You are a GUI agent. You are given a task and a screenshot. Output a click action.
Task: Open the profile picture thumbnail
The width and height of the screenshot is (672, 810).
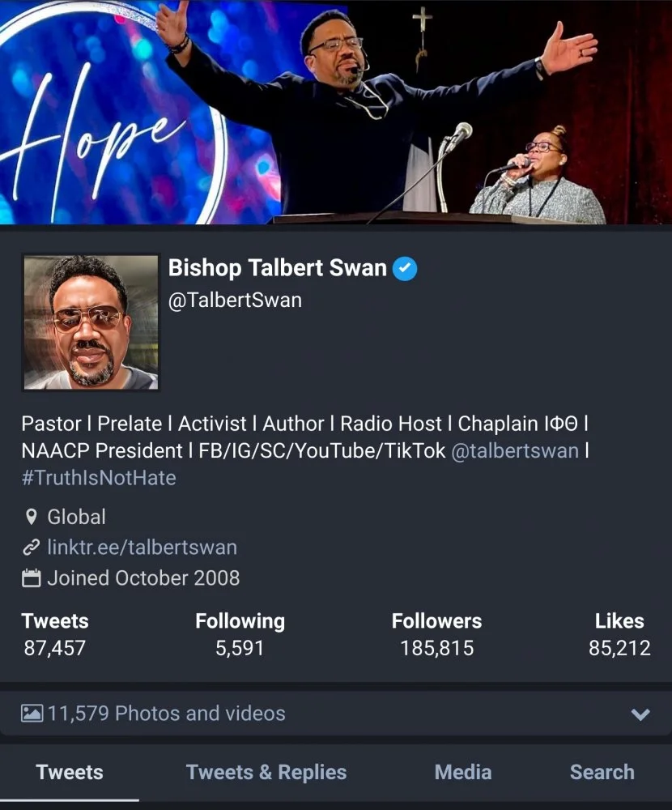point(91,322)
